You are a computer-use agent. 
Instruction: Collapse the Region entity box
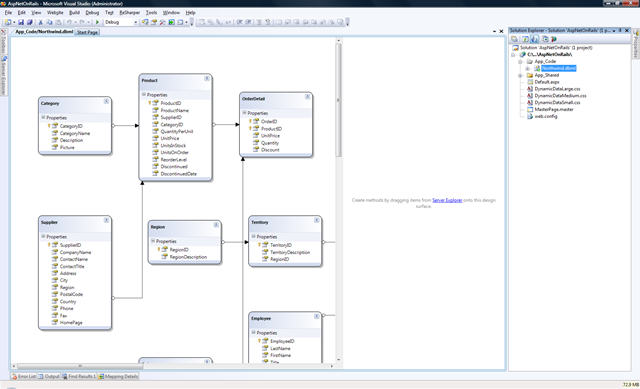216,225
